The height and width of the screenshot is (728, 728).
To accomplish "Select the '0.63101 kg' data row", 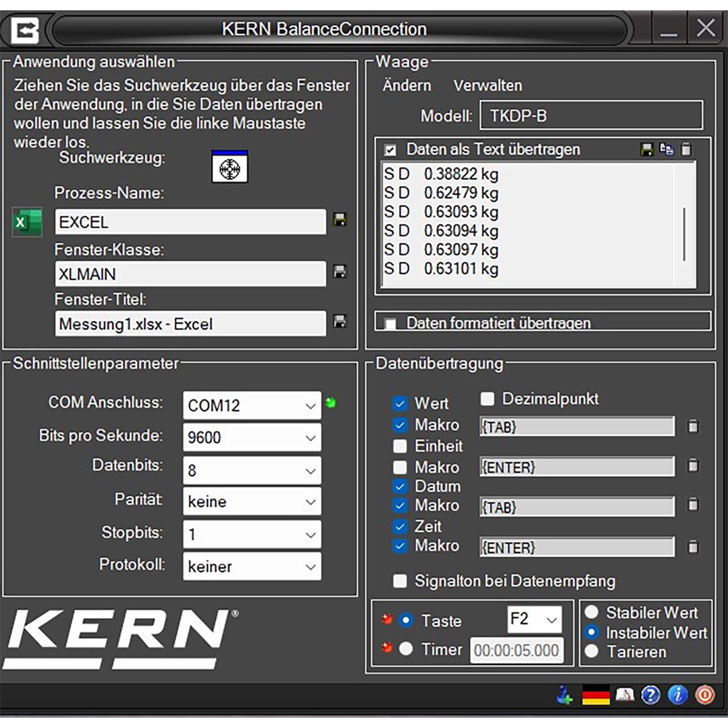I will point(441,268).
